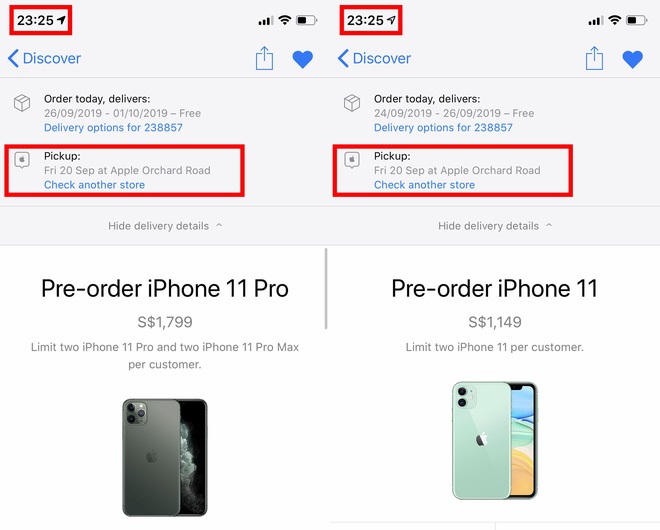Collapse Hide delivery details on left screen

pos(165,226)
